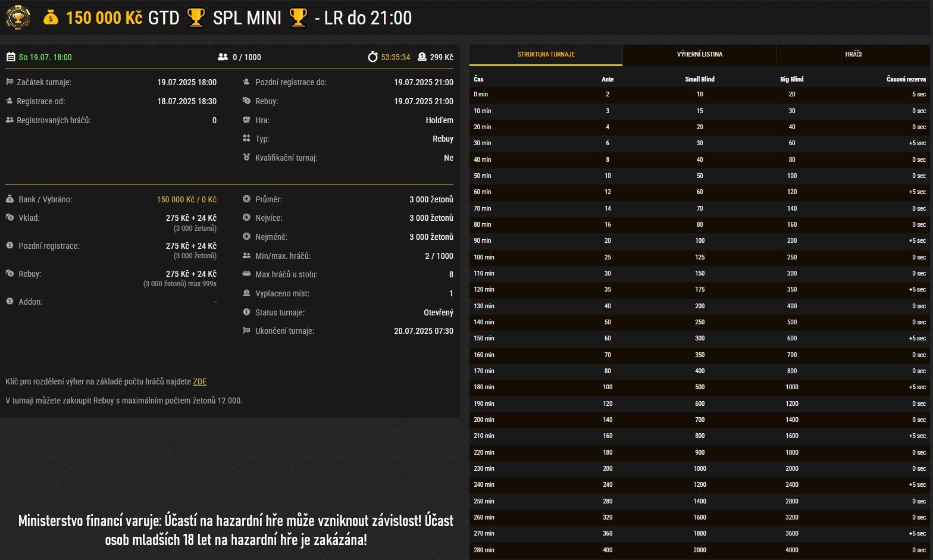Screen dimensions: 933x560
Task: Click the calendar icon next to So 19.07. 18:00
Action: (x=11, y=57)
